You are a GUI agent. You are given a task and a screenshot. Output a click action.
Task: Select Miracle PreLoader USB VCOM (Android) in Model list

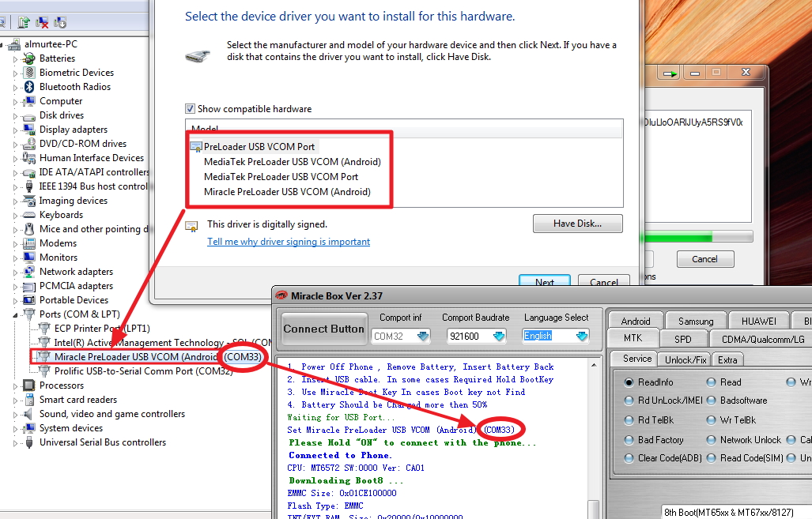pos(288,192)
